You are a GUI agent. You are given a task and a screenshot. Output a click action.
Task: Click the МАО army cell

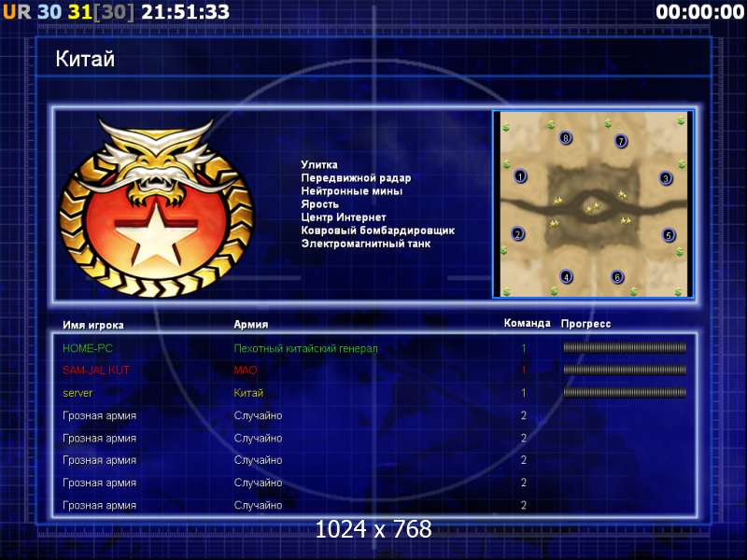(x=246, y=370)
